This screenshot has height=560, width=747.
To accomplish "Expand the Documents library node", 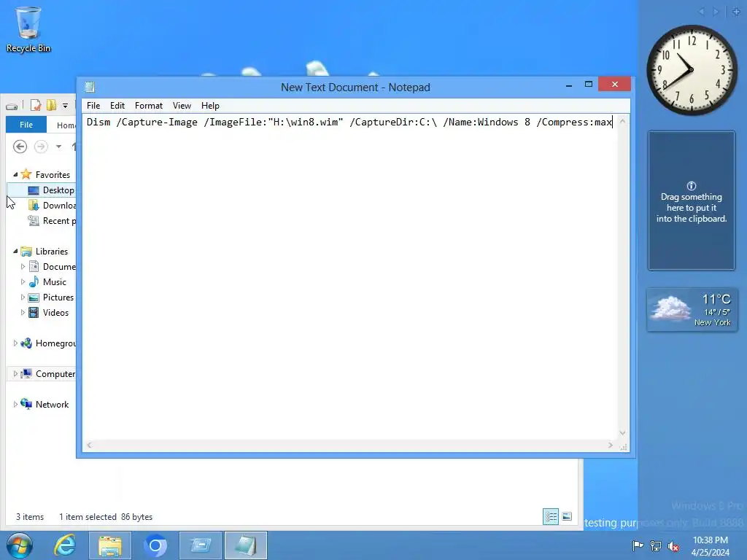I will click(x=23, y=267).
